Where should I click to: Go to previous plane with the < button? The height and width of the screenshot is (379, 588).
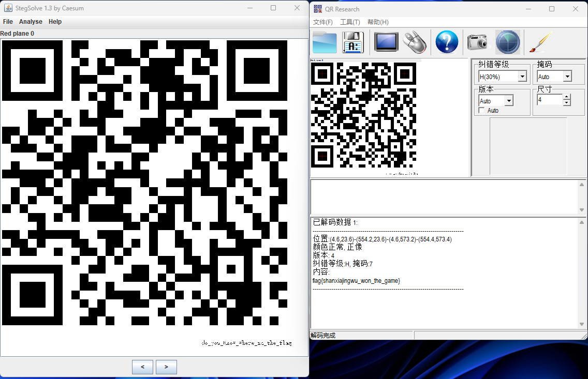click(x=142, y=367)
